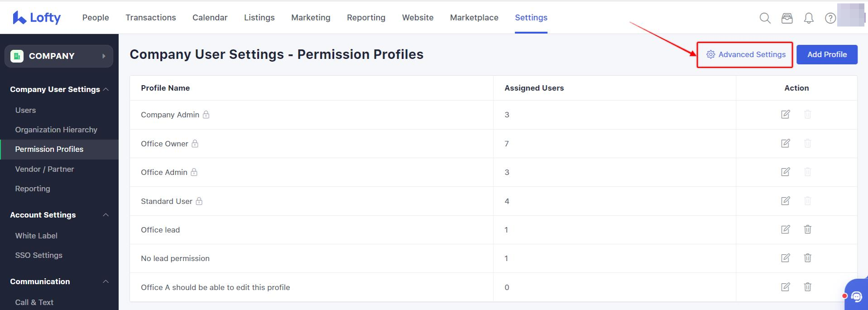Delete the No lead permission profile
Screen dimensions: 868x310
point(807,258)
